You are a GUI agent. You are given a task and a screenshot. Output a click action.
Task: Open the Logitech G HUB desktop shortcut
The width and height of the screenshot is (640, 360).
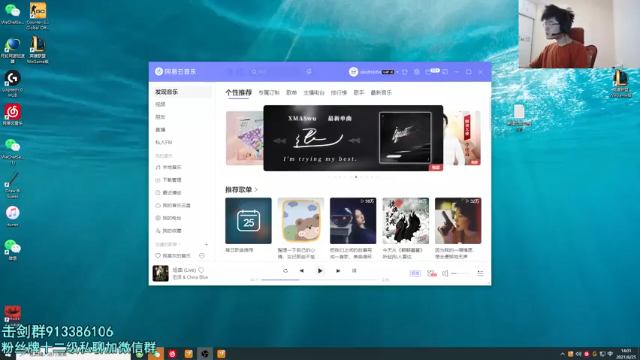point(13,84)
